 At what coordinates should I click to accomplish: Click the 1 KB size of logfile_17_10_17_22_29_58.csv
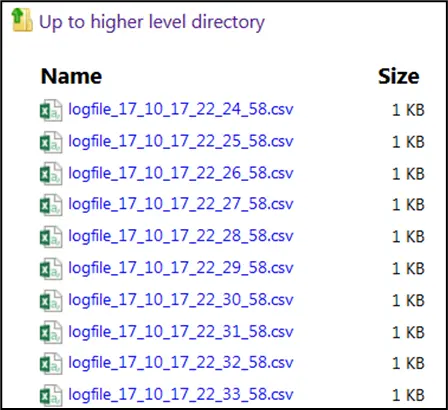click(408, 269)
